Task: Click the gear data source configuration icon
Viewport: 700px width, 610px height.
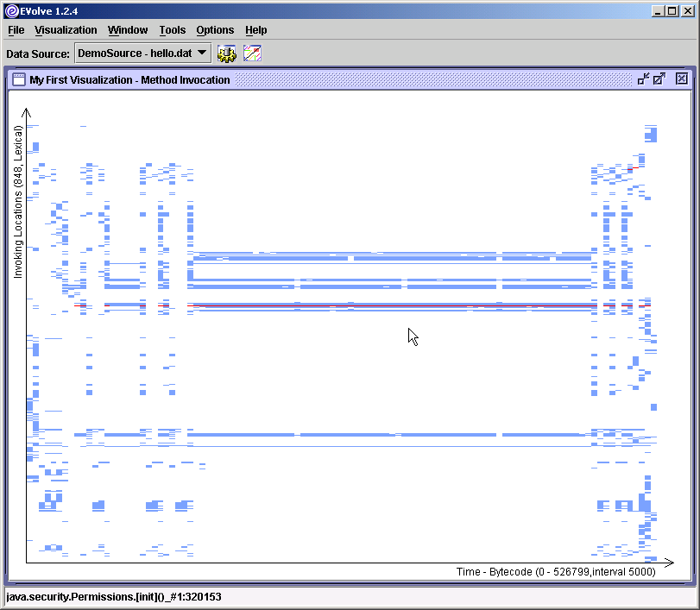Action: pyautogui.click(x=227, y=53)
